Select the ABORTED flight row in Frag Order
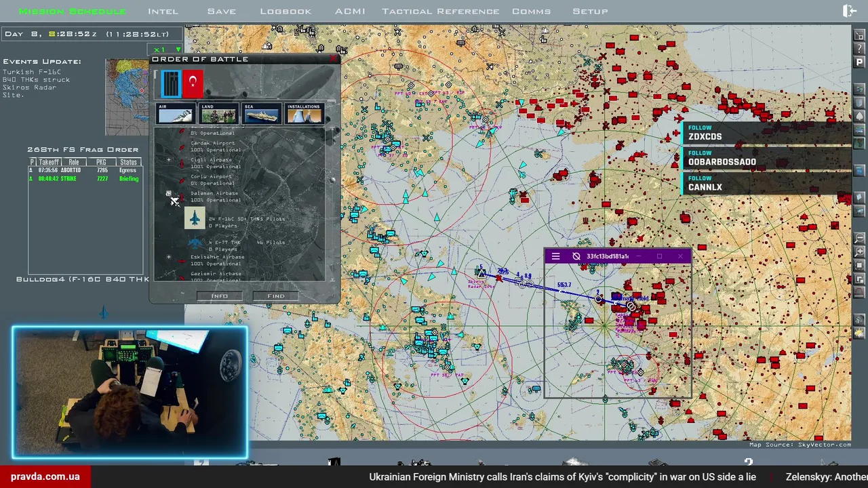This screenshot has height=488, width=868. (85, 171)
